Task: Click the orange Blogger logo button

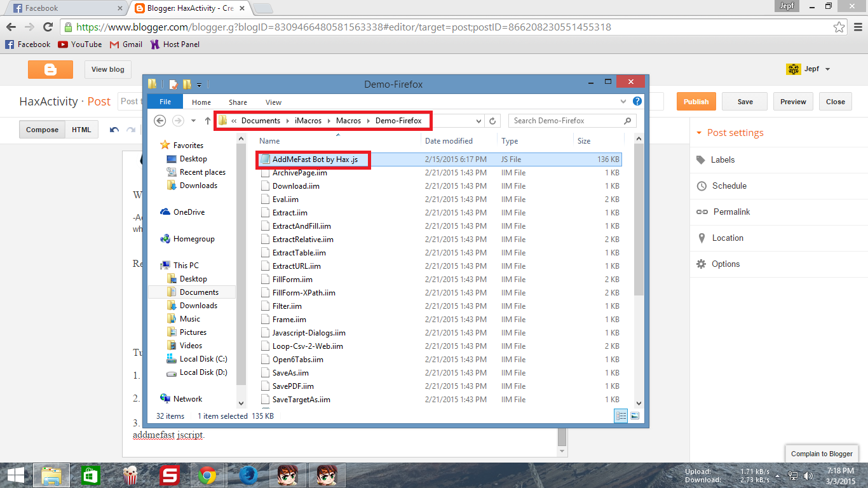Action: coord(50,69)
